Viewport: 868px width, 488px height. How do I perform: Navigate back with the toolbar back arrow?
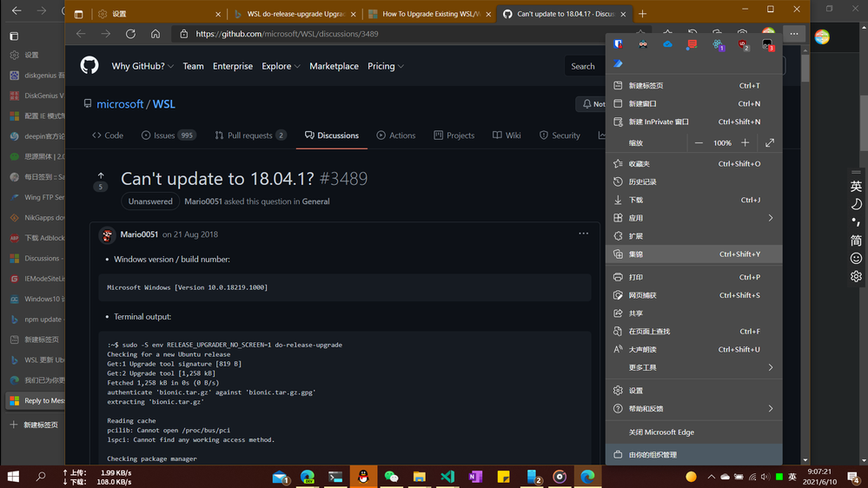(81, 34)
